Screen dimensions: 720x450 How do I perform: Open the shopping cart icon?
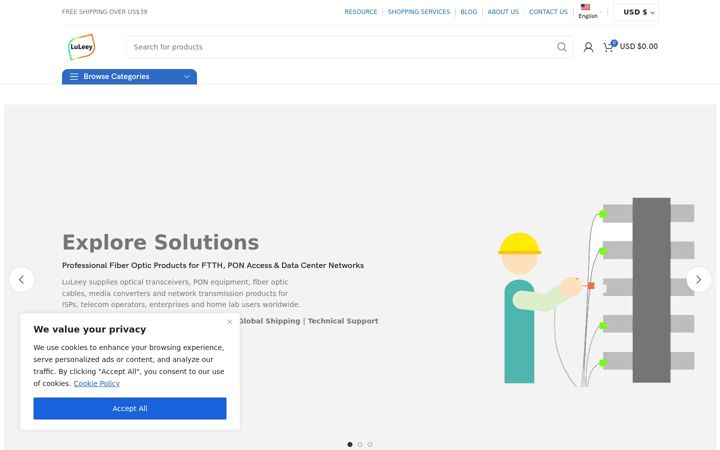coord(609,46)
